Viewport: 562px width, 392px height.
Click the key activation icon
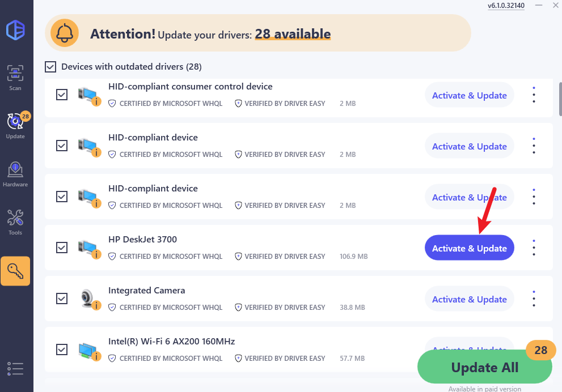15,271
